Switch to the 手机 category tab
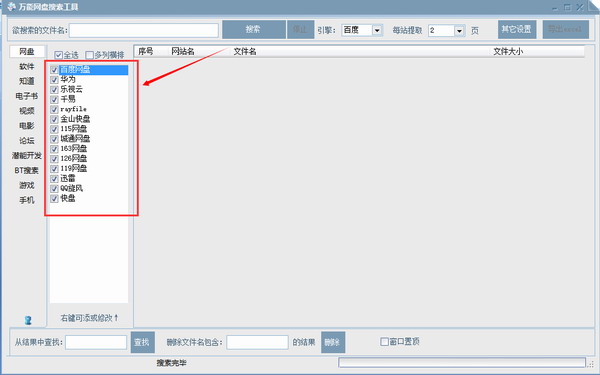The width and height of the screenshot is (600, 375). 27,200
